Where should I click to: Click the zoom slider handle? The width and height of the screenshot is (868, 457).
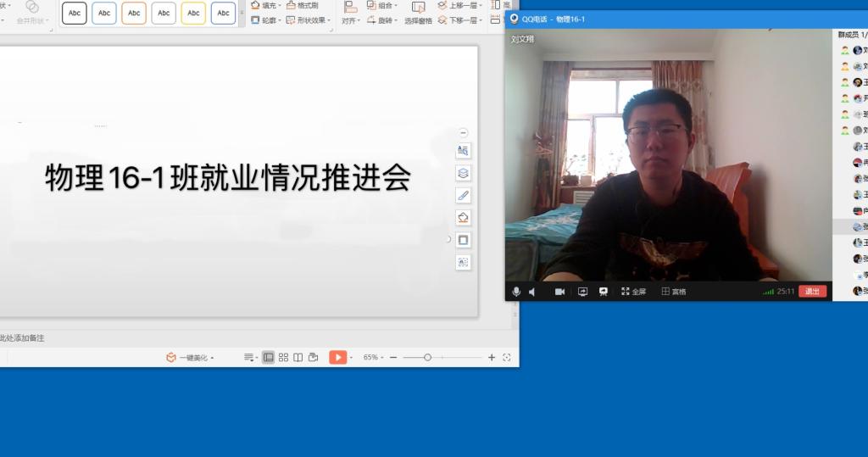click(x=427, y=358)
